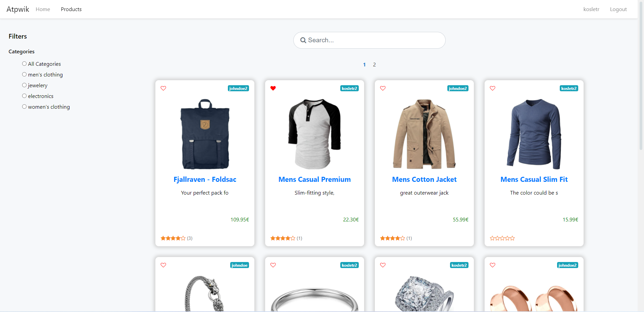Favorite the Mens Casual Slim Fit heart
The height and width of the screenshot is (312, 644).
tap(493, 88)
